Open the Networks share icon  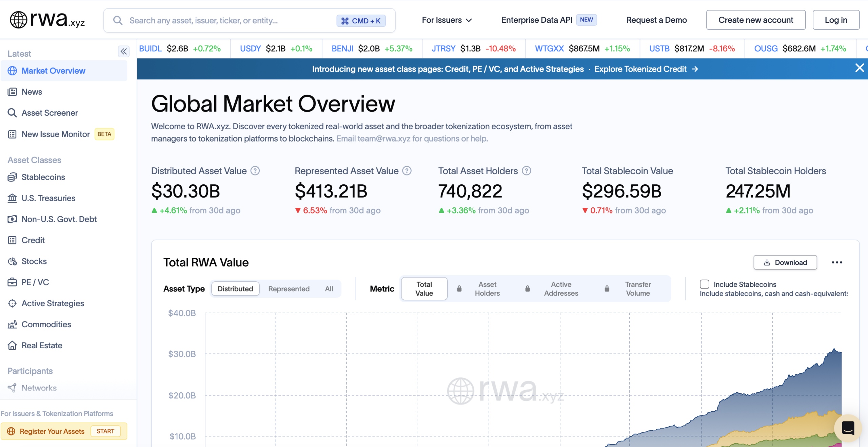[12, 388]
